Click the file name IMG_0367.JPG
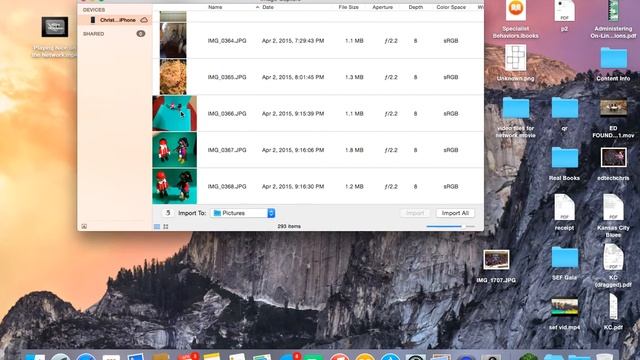Image resolution: width=640 pixels, height=360 pixels. point(227,150)
